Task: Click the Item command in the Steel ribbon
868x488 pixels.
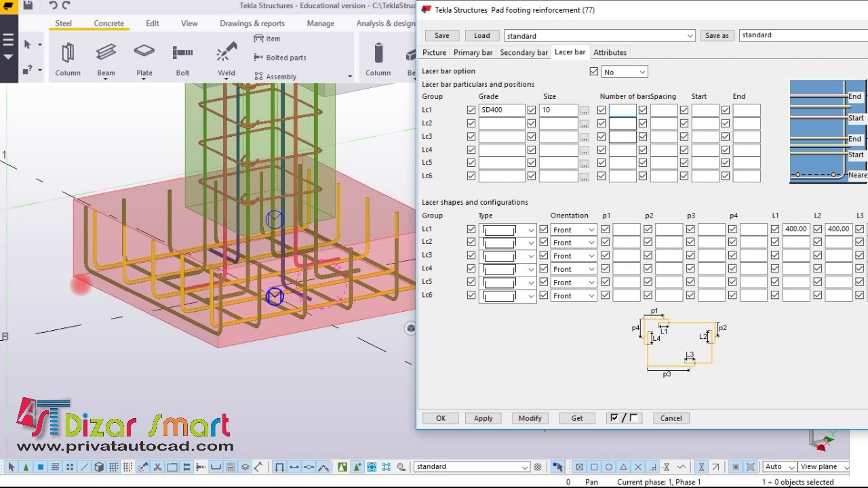Action: [267, 39]
